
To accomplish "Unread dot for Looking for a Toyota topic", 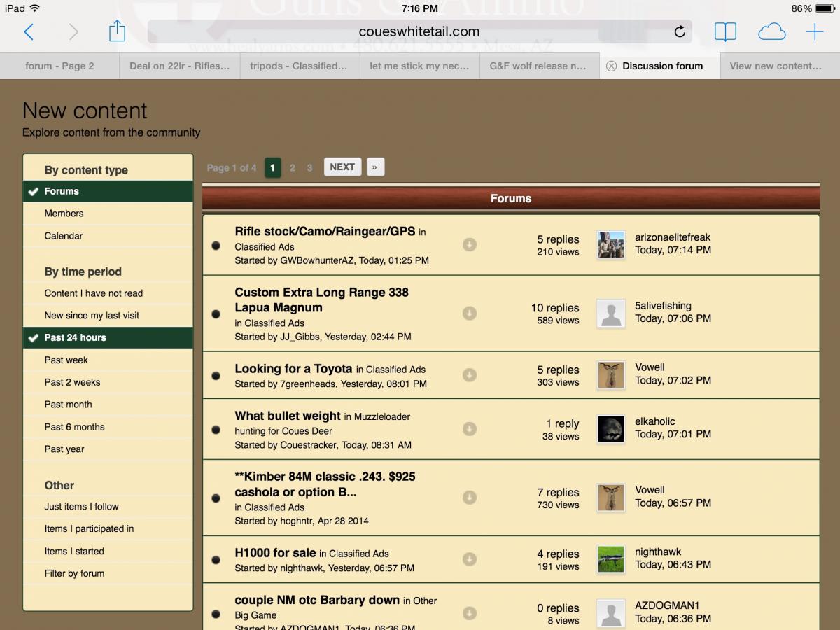I will pyautogui.click(x=216, y=376).
